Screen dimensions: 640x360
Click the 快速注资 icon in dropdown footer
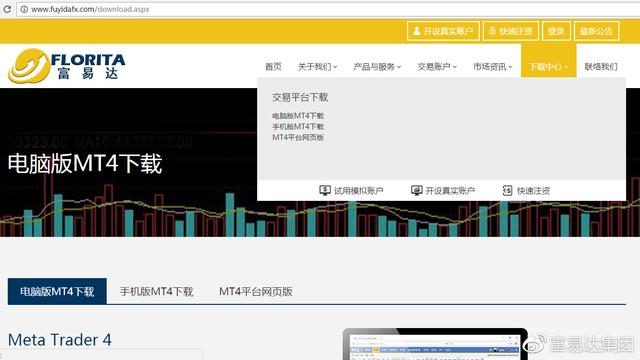pyautogui.click(x=507, y=190)
